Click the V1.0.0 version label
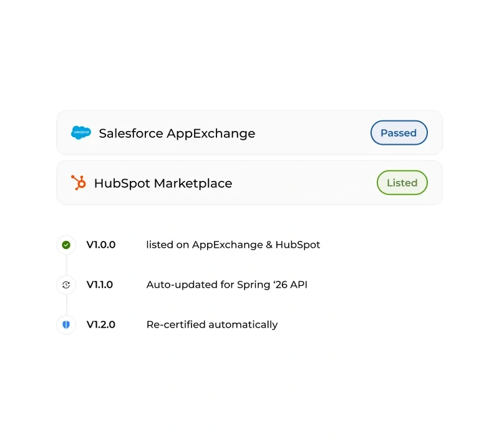Screen dimensions: 499x448 pyautogui.click(x=101, y=245)
